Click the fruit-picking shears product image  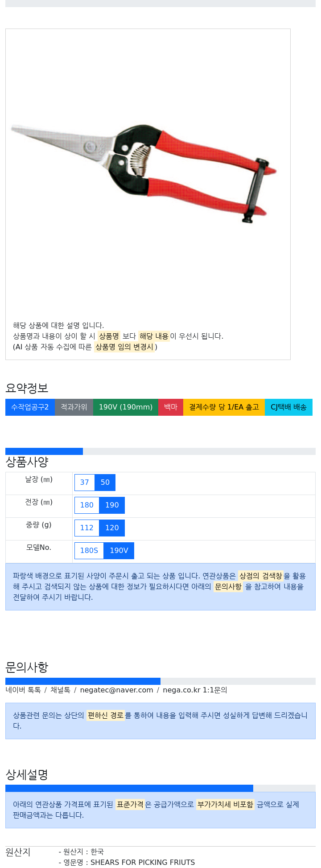coord(144,173)
